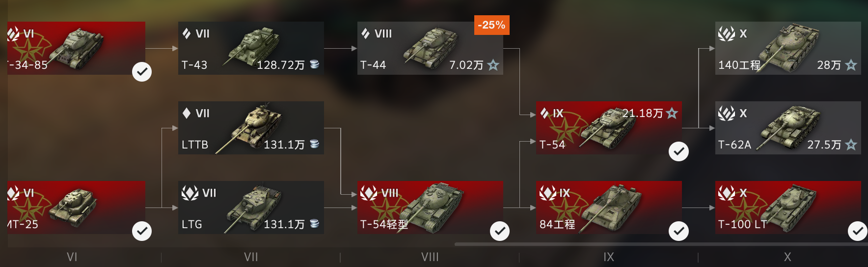Click T-54 researched checkmark icon
The height and width of the screenshot is (267, 868).
coord(678,151)
